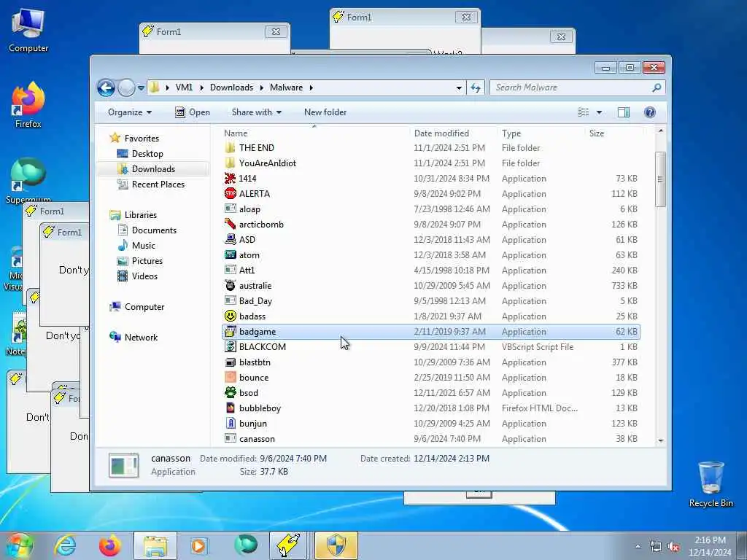Select the australie file icon
The height and width of the screenshot is (560, 747).
[x=230, y=286]
